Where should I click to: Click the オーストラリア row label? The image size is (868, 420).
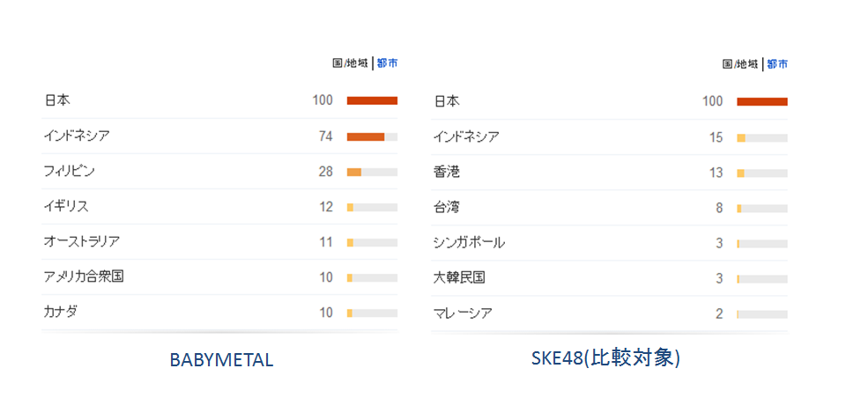tap(82, 241)
